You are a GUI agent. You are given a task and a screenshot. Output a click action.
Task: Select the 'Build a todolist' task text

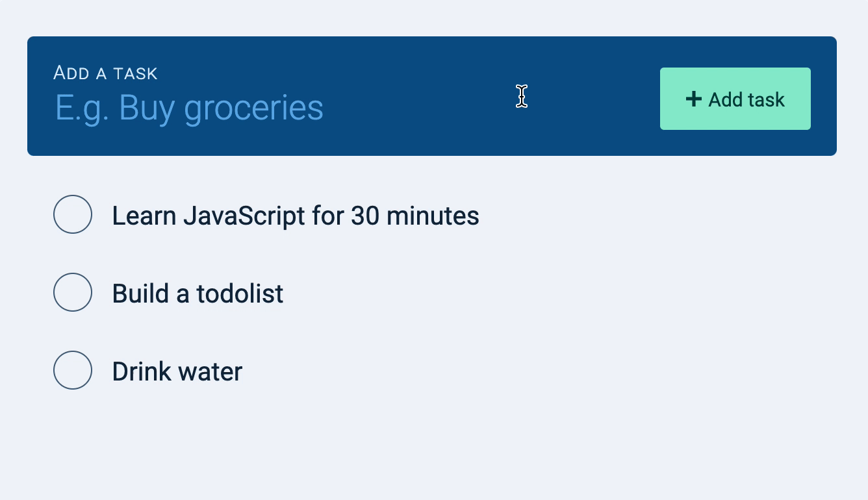tap(198, 294)
